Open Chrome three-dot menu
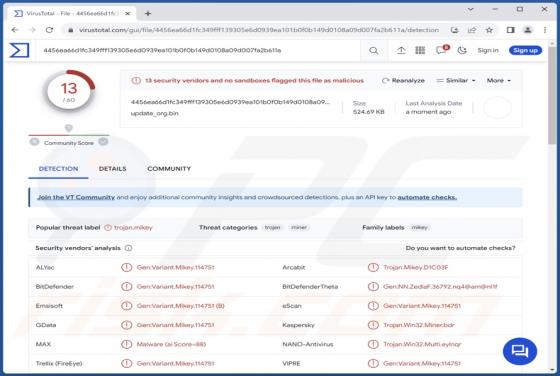The image size is (560, 376). pos(545,30)
